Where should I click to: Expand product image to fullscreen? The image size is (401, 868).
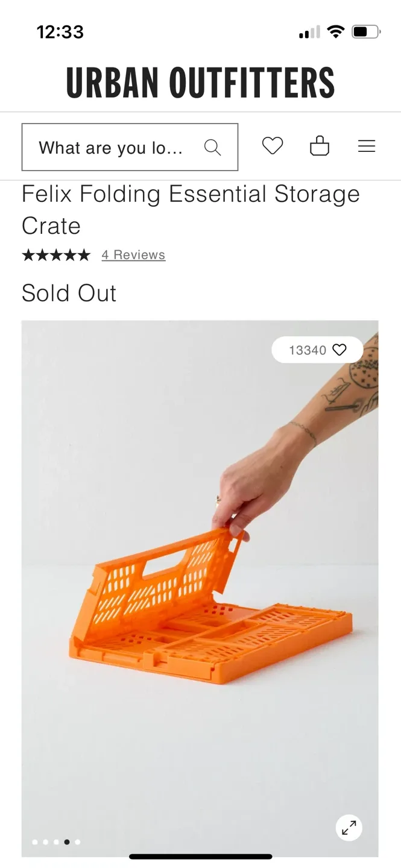click(x=349, y=828)
